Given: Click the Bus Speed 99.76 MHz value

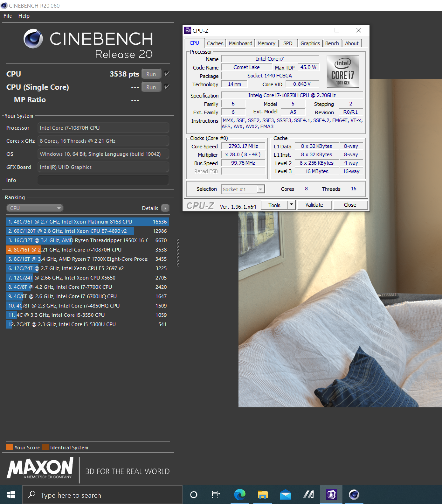Looking at the screenshot, I should pyautogui.click(x=243, y=163).
